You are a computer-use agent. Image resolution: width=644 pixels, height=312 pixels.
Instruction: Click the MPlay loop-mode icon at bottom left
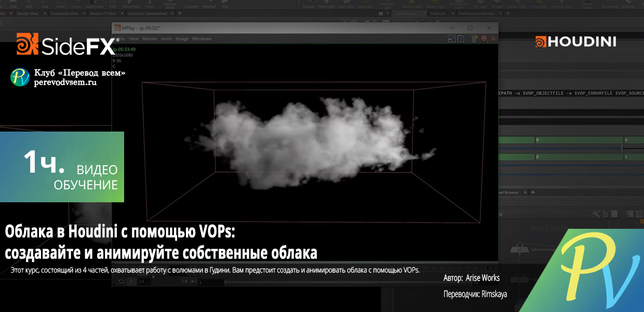(121, 281)
